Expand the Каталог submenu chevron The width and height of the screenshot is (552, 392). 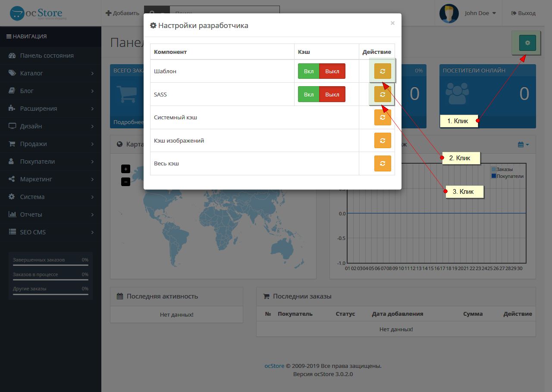[92, 73]
